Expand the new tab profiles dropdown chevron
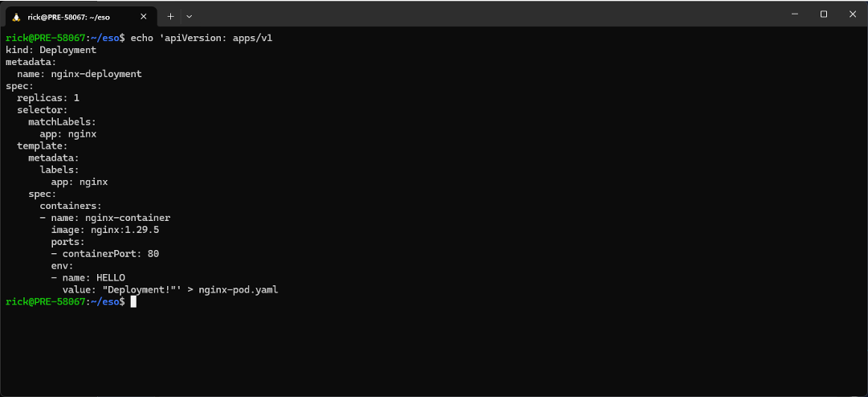Screen dimensions: 868x397 [x=189, y=17]
